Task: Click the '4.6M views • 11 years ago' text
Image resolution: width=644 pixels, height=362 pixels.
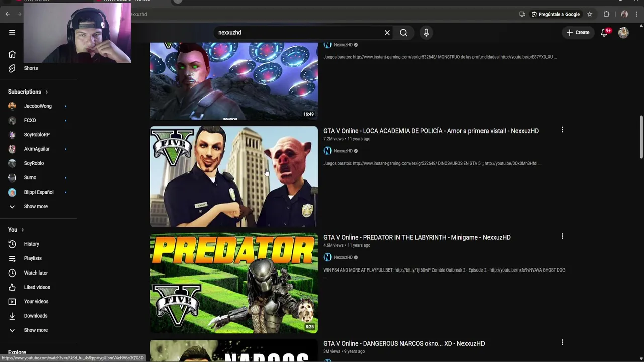Action: 347,245
